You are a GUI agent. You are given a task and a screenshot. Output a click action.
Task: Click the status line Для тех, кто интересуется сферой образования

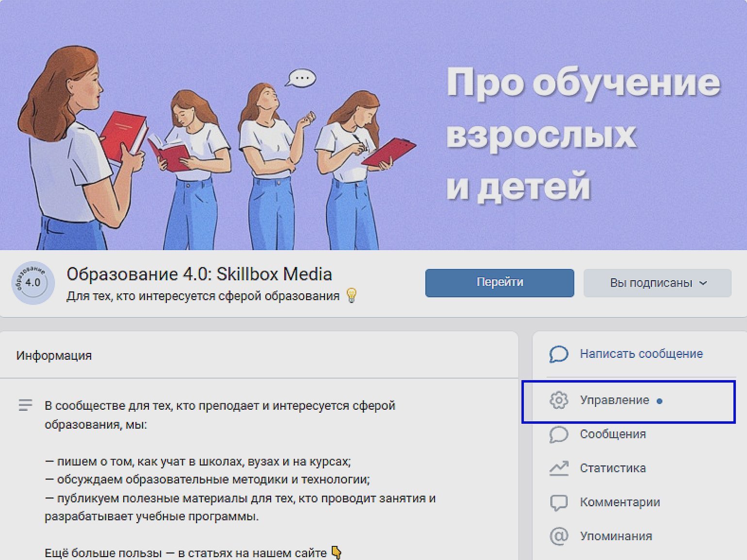click(203, 296)
